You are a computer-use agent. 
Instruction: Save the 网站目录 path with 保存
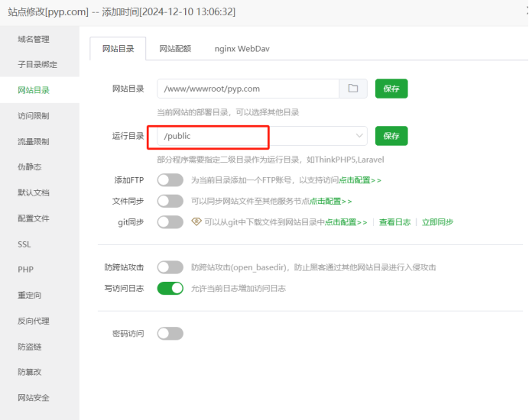click(x=391, y=89)
